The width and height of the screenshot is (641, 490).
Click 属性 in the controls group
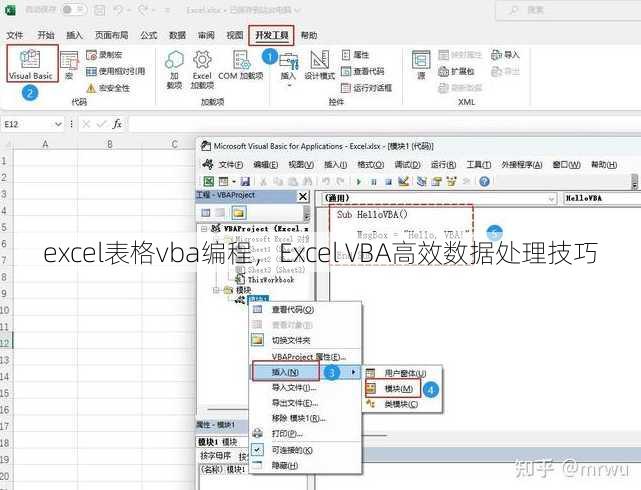pyautogui.click(x=355, y=55)
